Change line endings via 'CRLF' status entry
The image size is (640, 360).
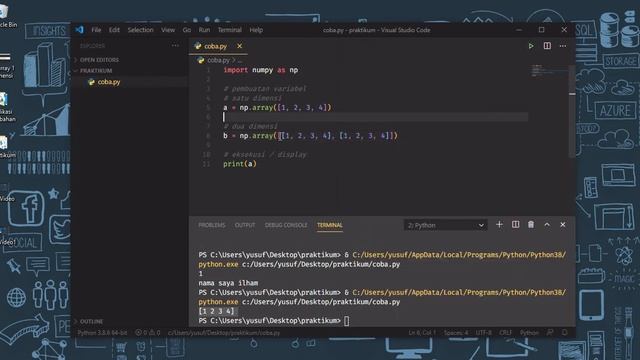click(x=505, y=333)
